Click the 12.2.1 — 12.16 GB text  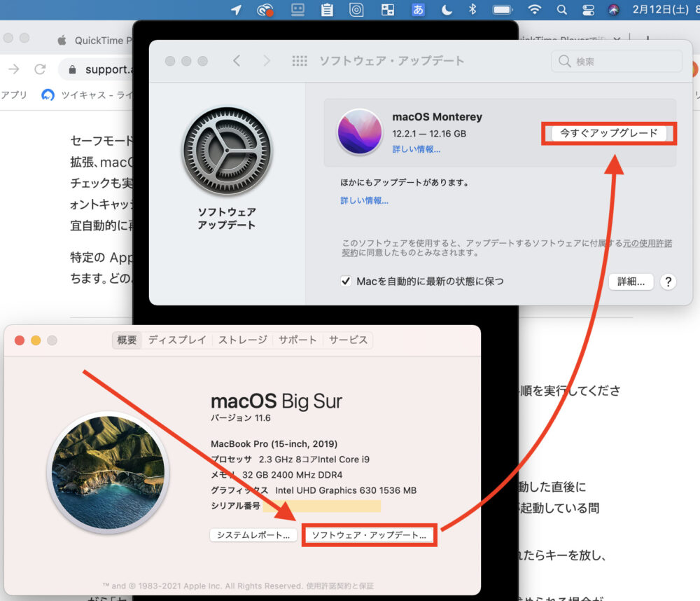tap(429, 134)
